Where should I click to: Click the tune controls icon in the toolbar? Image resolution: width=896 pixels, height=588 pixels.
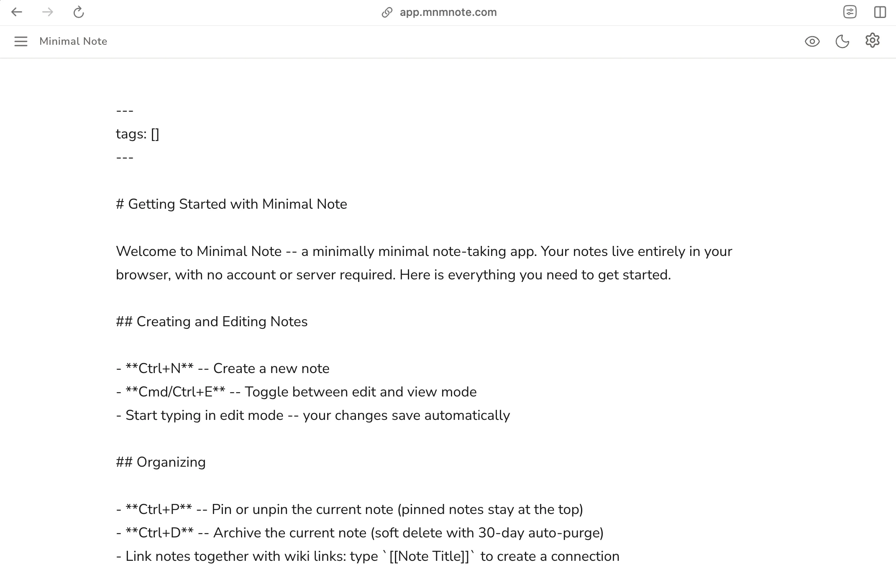pyautogui.click(x=850, y=12)
